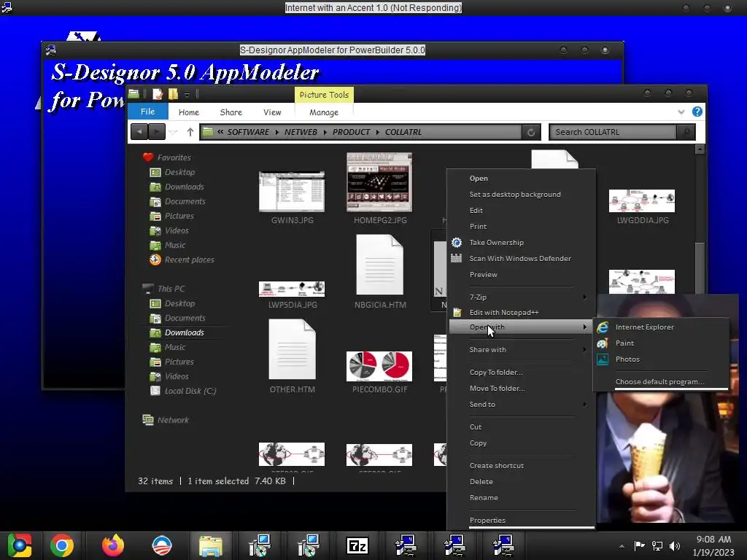
Task: Go back using the Back arrow button
Action: click(139, 132)
